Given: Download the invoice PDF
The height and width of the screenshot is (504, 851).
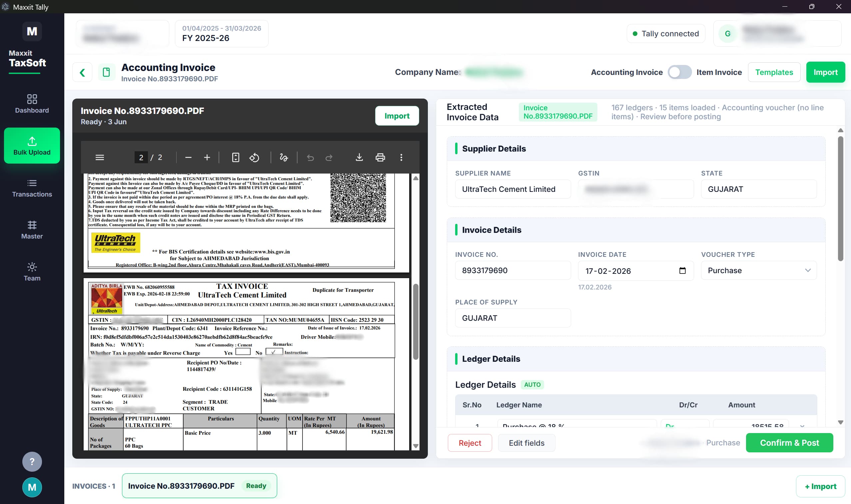Looking at the screenshot, I should click(359, 157).
